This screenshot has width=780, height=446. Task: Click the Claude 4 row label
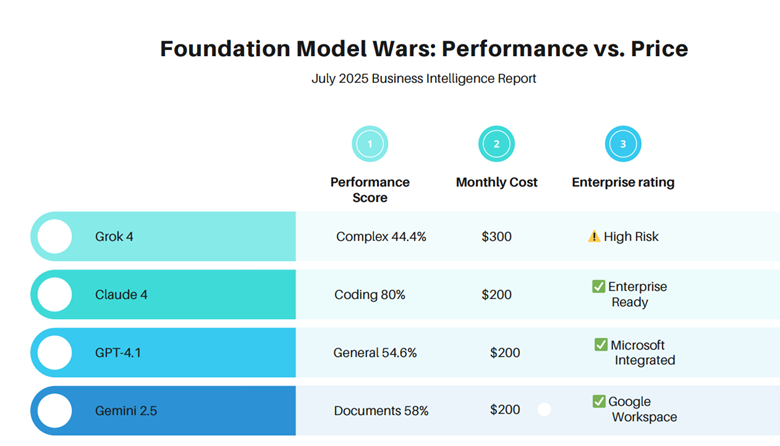121,294
